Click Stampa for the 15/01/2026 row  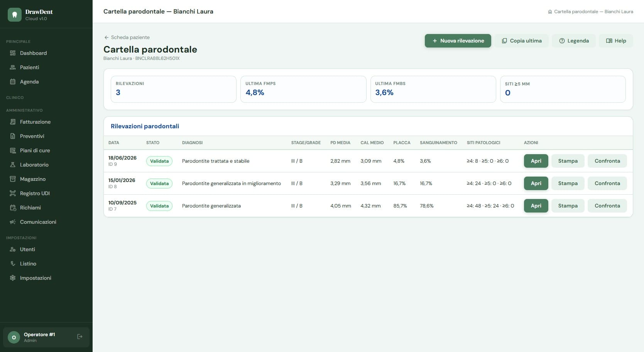pyautogui.click(x=568, y=183)
